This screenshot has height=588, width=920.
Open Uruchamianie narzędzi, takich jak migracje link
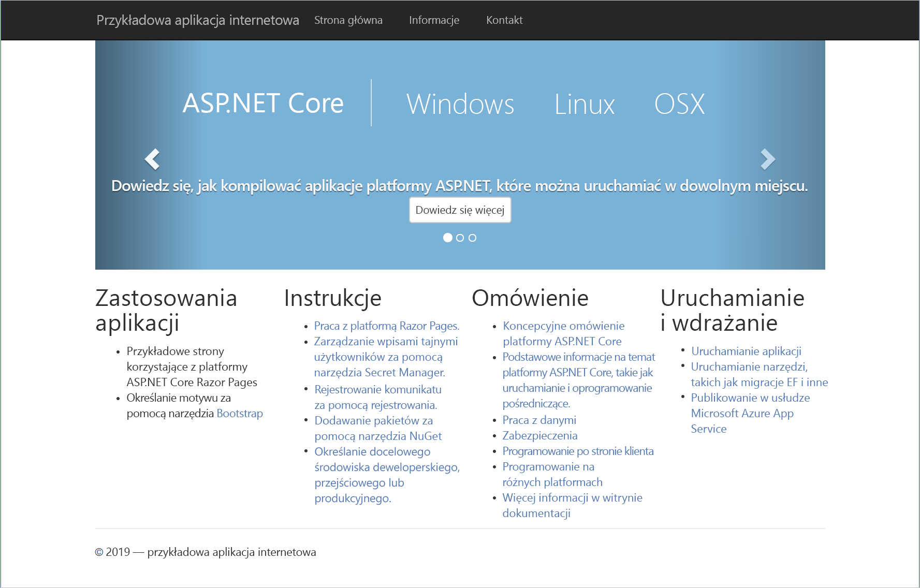760,375
